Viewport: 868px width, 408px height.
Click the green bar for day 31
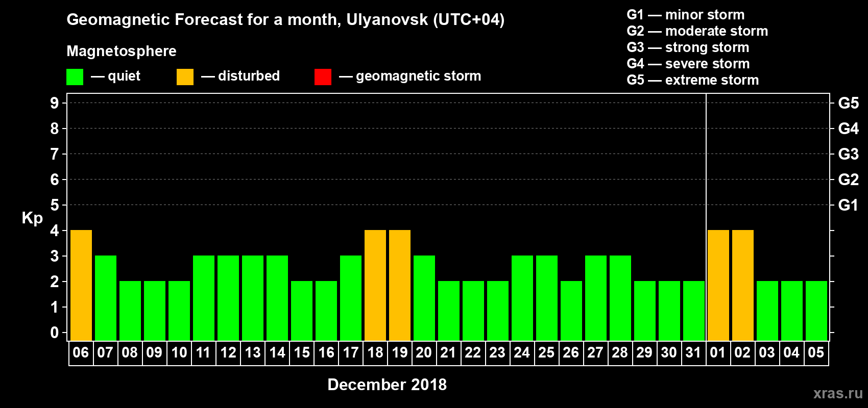click(694, 311)
